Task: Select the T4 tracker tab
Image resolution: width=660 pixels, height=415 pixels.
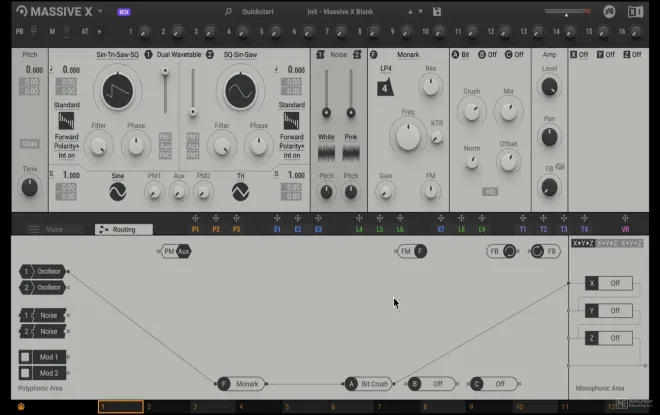Action: click(584, 229)
